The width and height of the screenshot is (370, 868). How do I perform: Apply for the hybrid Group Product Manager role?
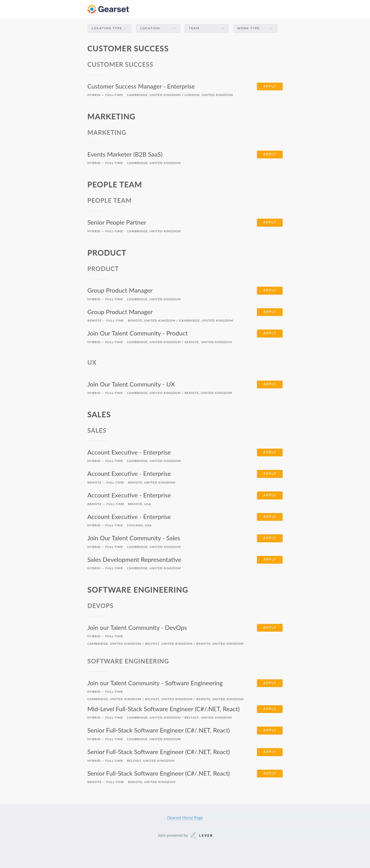click(269, 291)
